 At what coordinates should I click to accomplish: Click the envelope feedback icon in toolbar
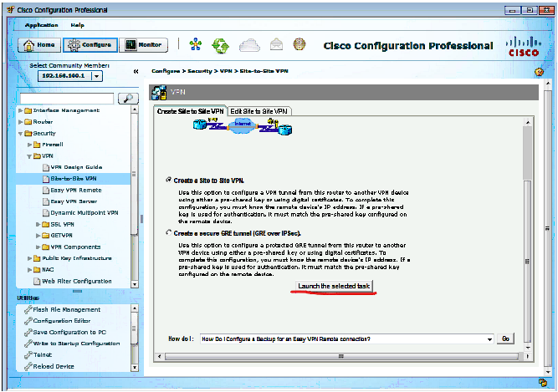277,45
